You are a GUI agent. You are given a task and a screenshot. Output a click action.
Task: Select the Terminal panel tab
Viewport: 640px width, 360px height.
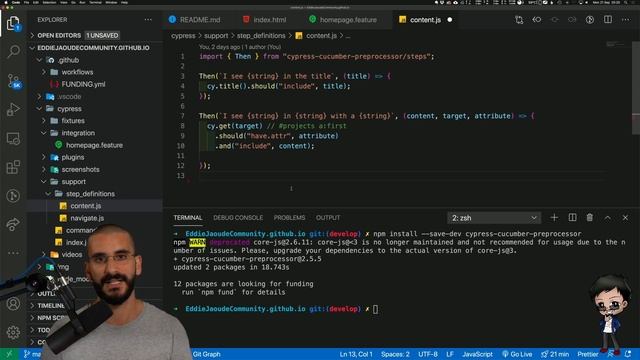(188, 218)
